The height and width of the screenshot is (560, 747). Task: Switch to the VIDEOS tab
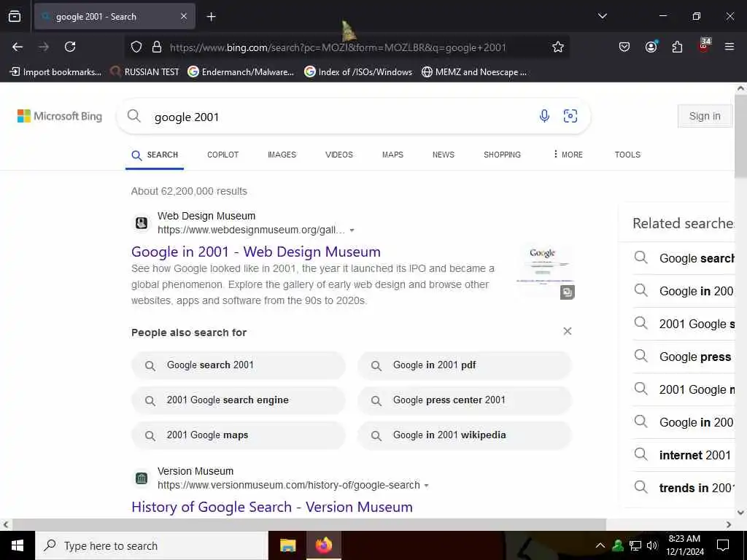[339, 155]
